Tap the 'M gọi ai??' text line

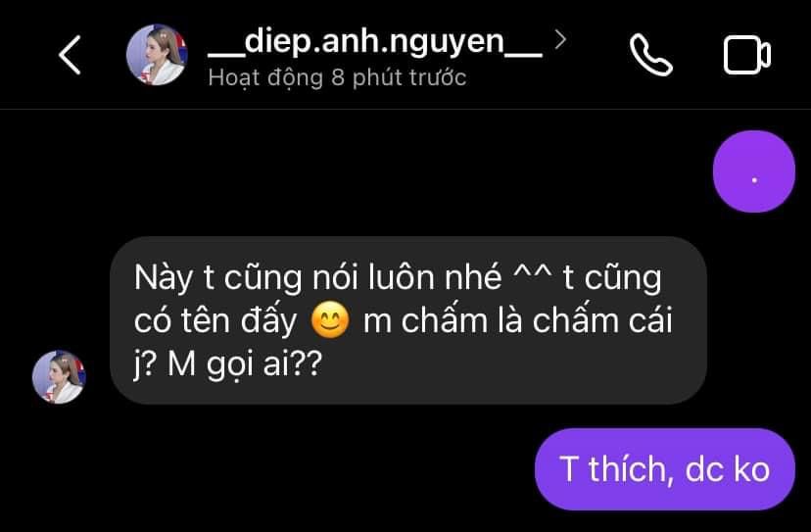pyautogui.click(x=245, y=364)
